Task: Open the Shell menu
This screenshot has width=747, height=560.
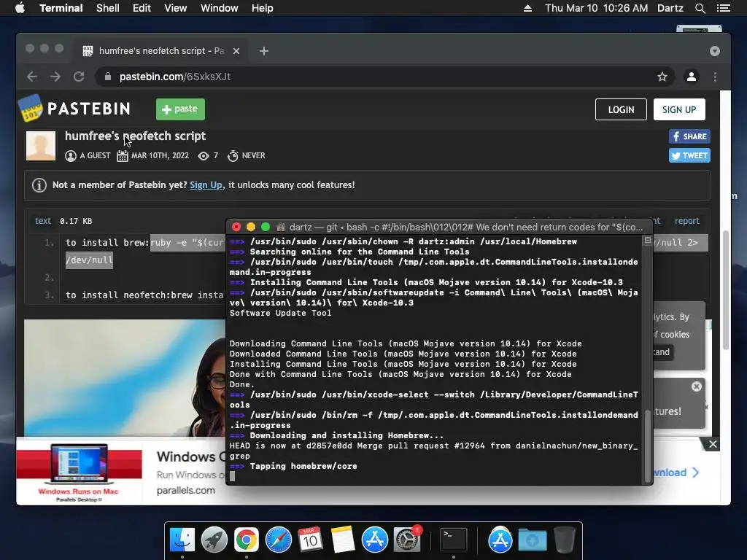Action: click(108, 8)
